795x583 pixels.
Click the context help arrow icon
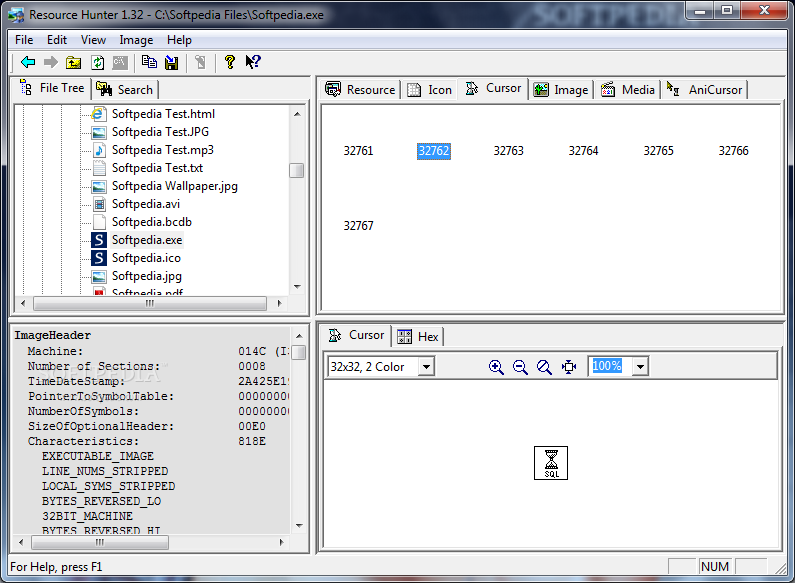point(252,62)
